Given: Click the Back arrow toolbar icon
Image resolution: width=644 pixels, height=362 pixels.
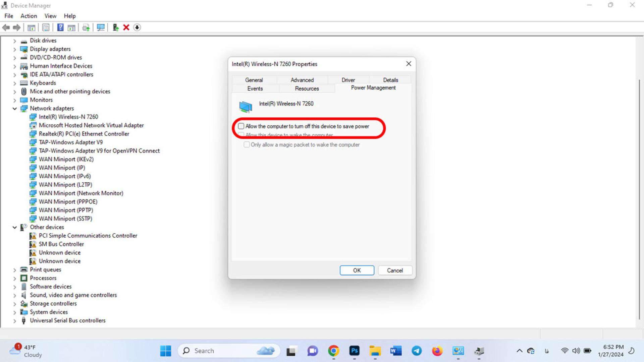Looking at the screenshot, I should (6, 27).
